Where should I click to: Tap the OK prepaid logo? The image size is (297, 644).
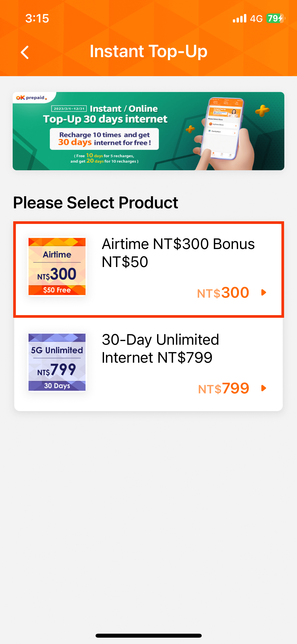[x=31, y=98]
